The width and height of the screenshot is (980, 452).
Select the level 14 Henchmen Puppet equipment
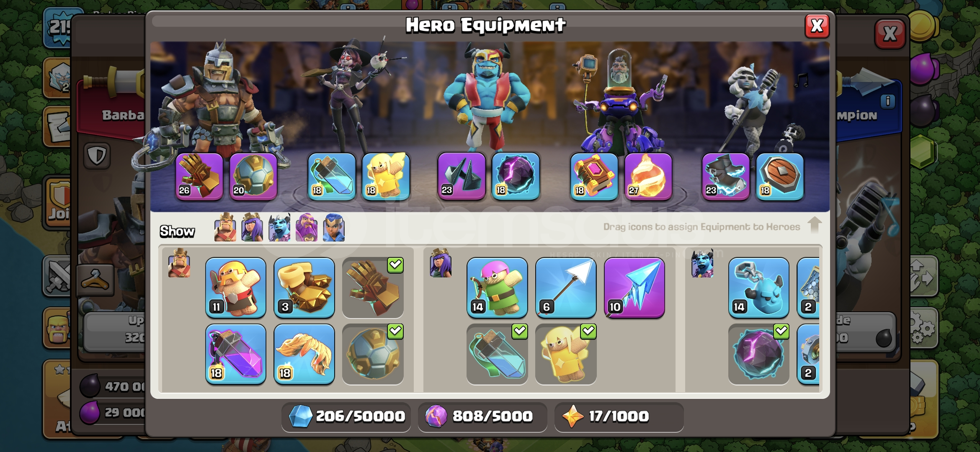point(758,288)
